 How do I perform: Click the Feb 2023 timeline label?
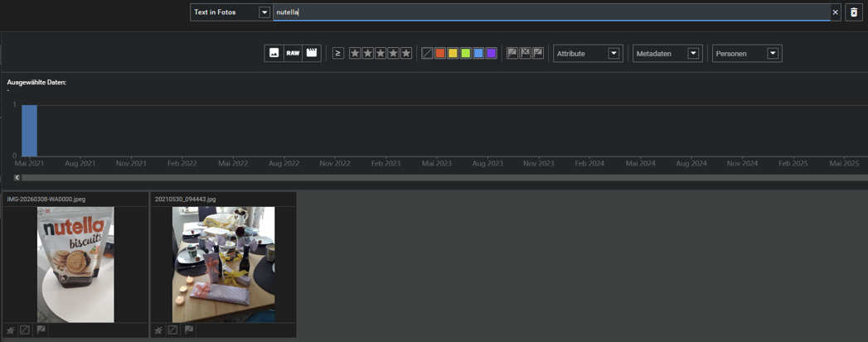(x=386, y=163)
